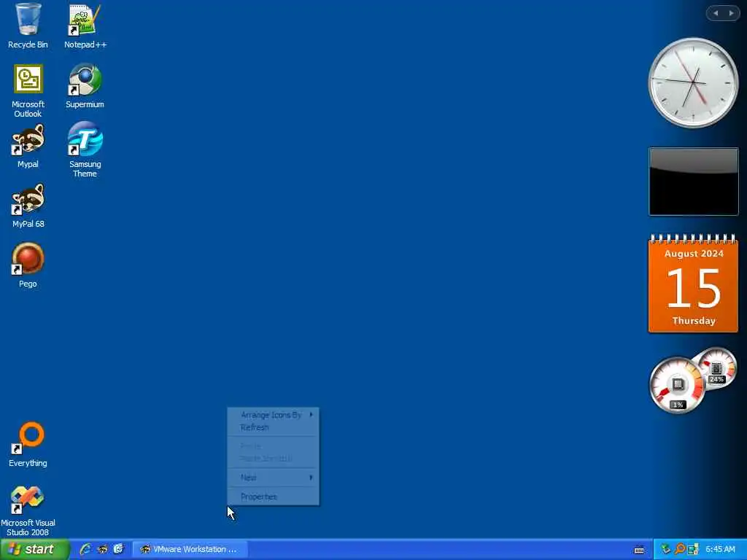Click the sidebar next gadget arrow
Screen dimensions: 747x560
[x=731, y=13]
